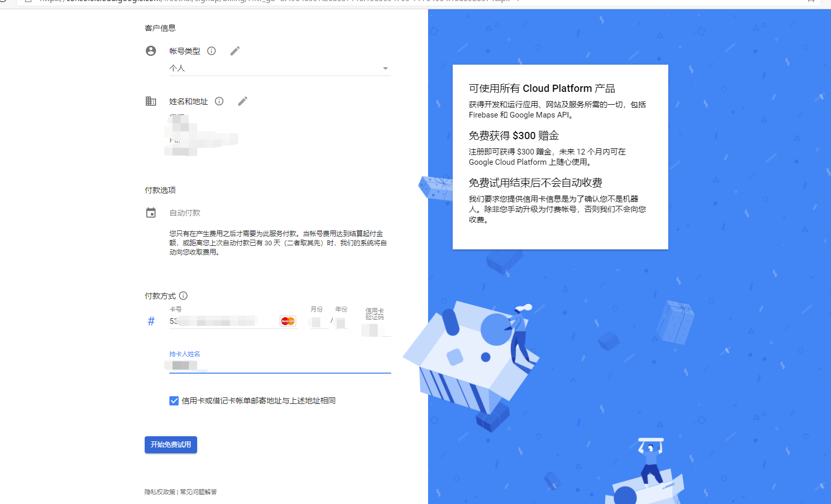This screenshot has height=504, width=831.
Task: Click the MasterCard logo in card field
Action: (x=288, y=321)
